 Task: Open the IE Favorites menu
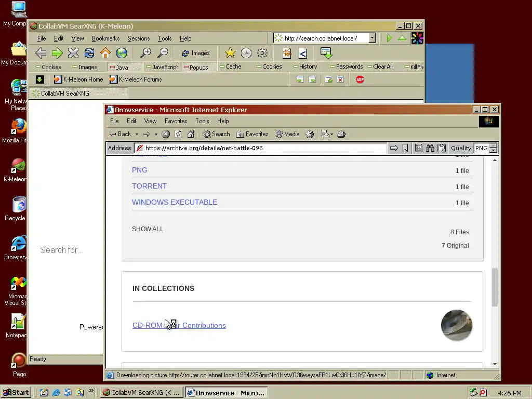[176, 121]
